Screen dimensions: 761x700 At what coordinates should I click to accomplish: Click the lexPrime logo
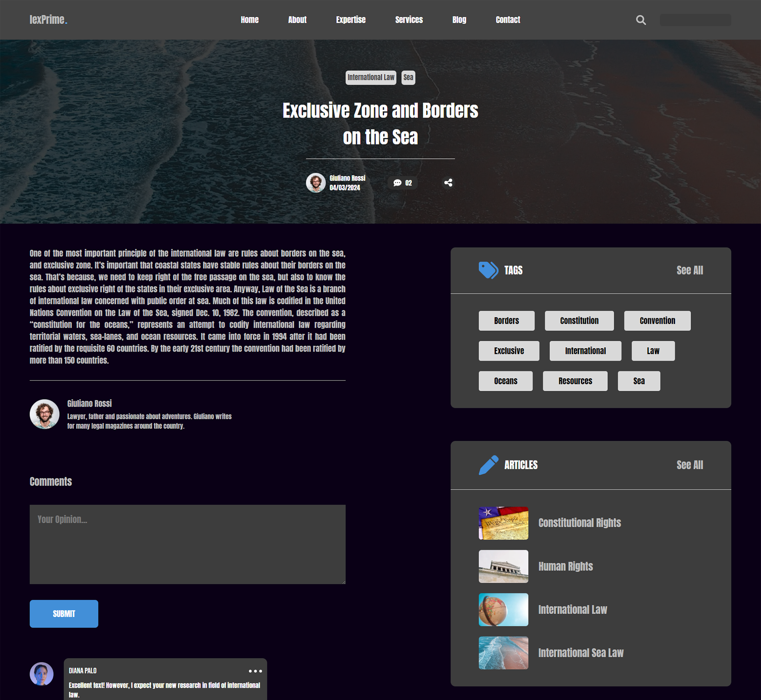coord(48,20)
